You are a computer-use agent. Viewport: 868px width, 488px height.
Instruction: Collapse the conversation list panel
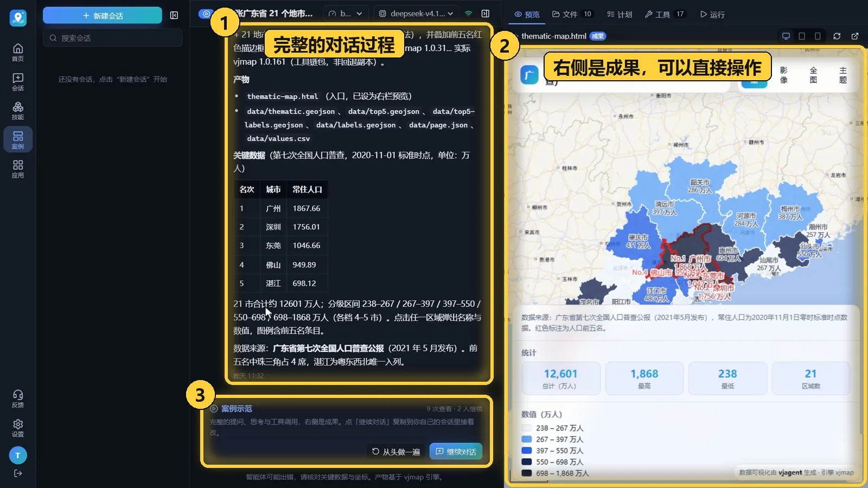174,15
